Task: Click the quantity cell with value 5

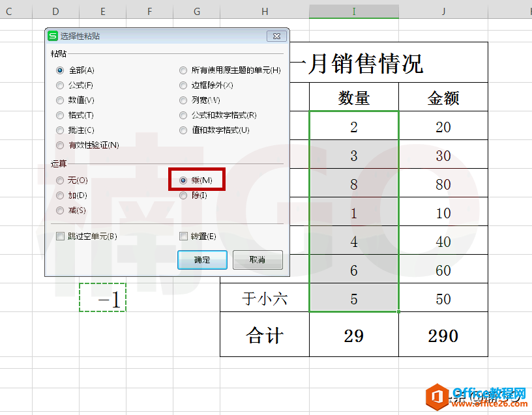Action: coord(354,298)
